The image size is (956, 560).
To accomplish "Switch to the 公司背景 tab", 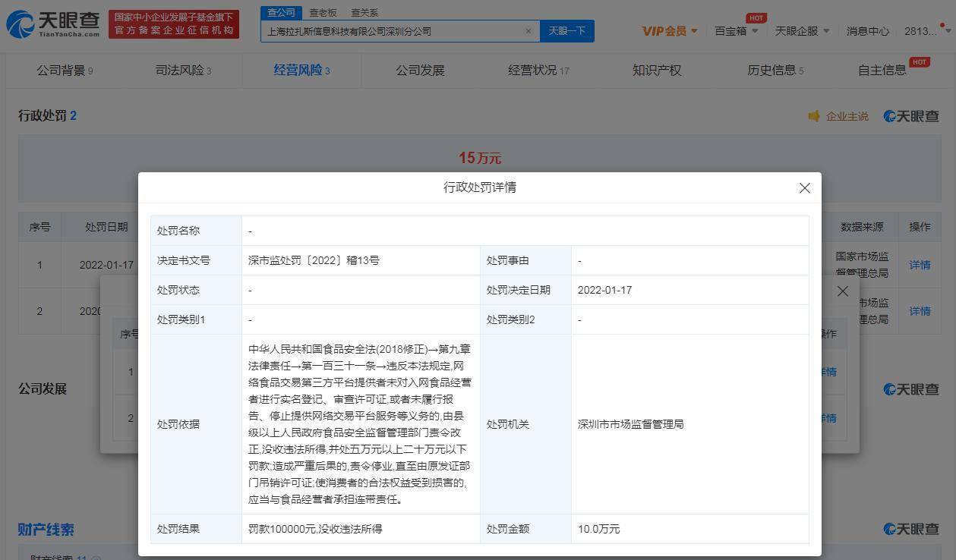I will tap(65, 71).
